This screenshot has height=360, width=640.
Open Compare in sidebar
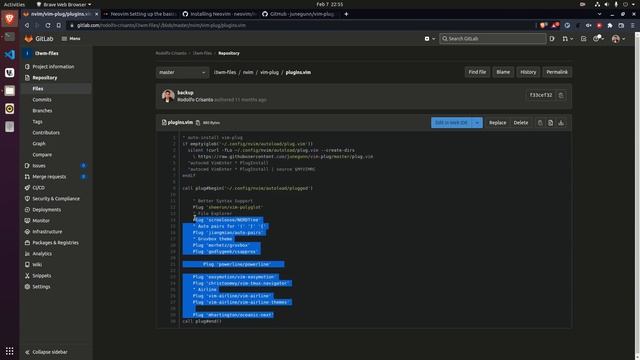click(x=42, y=155)
